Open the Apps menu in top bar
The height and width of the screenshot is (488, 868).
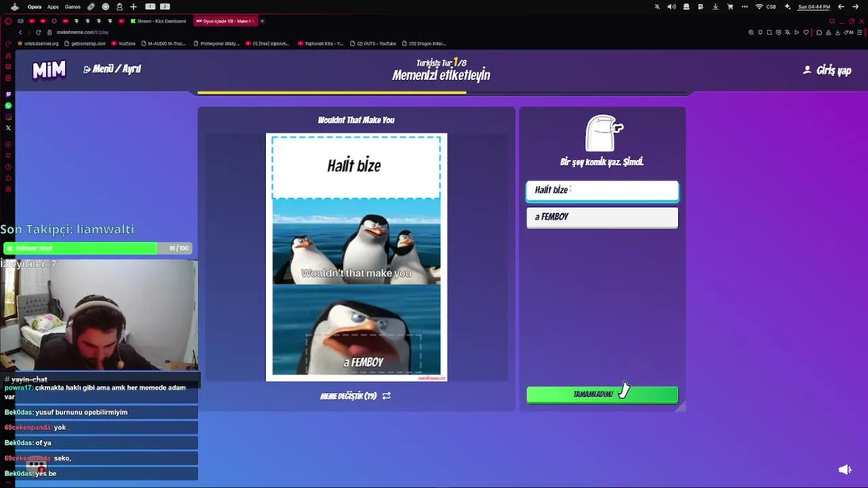coord(53,7)
